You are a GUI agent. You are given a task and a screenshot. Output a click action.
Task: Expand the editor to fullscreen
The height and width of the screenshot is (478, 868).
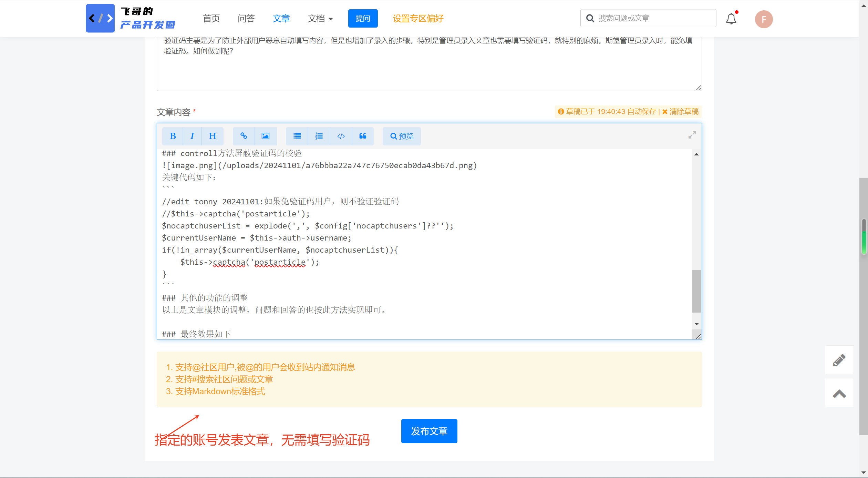coord(692,135)
